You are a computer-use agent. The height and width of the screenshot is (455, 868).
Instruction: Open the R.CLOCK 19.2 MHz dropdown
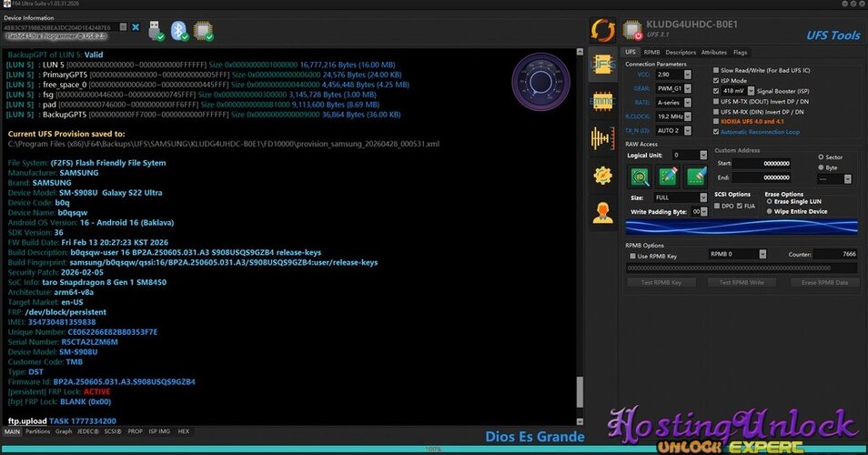click(x=688, y=116)
